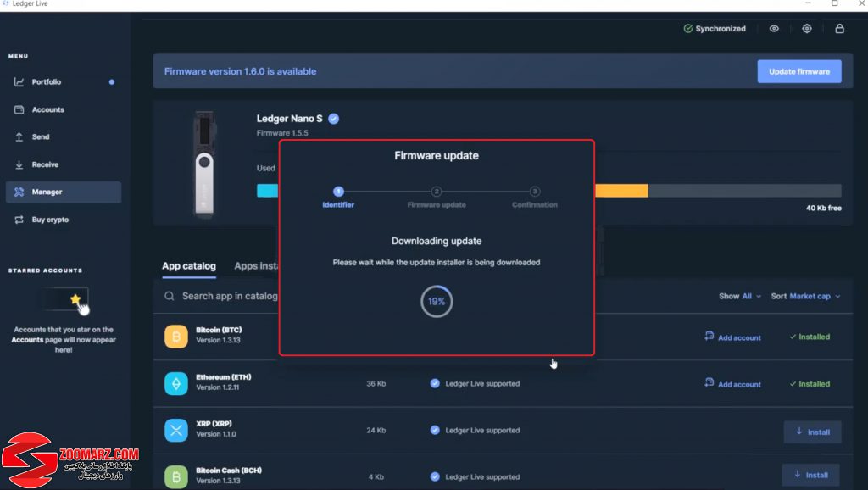
Task: Lock the app with the padlock icon
Action: 840,28
